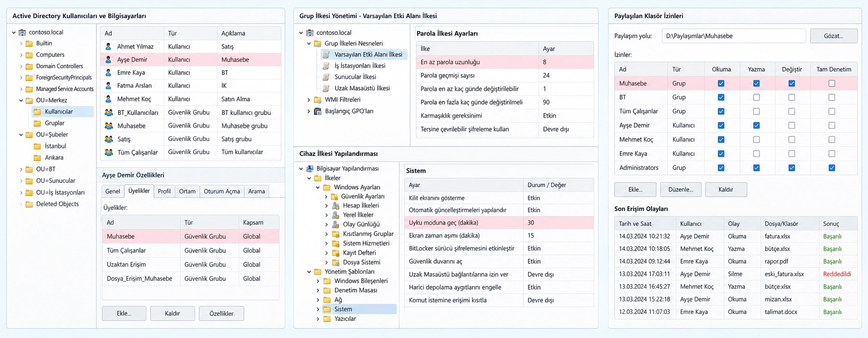
Task: Click the Hesap İlkeleri folder icon
Action: tap(336, 206)
